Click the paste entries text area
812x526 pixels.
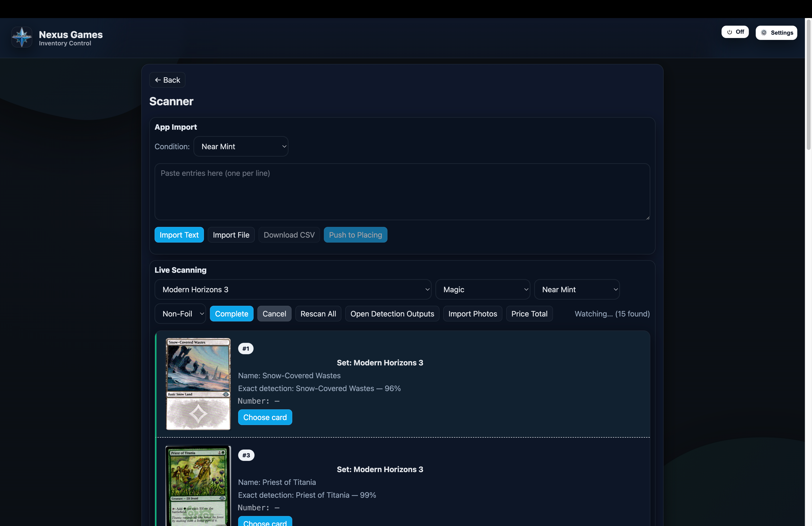(x=402, y=191)
